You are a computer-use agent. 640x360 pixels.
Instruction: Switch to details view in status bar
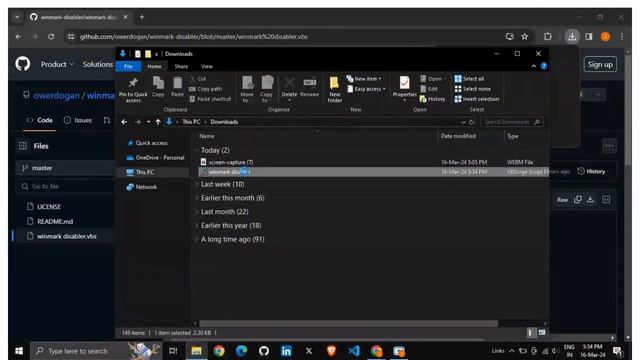coord(531,333)
